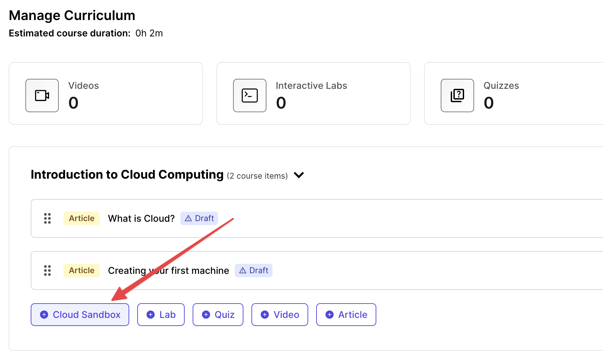Click the Article tag on What is Cloud?
The width and height of the screenshot is (603, 364).
coord(81,218)
